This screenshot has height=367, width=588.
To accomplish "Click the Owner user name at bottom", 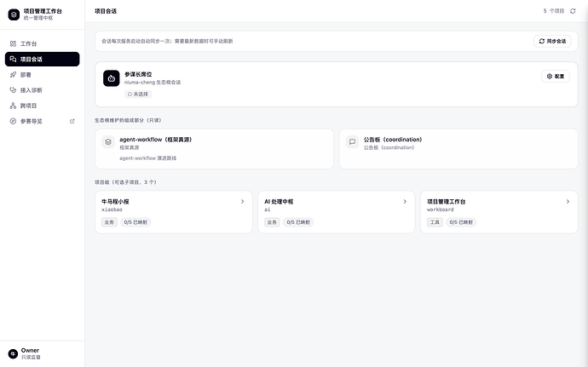I will pyautogui.click(x=30, y=351).
